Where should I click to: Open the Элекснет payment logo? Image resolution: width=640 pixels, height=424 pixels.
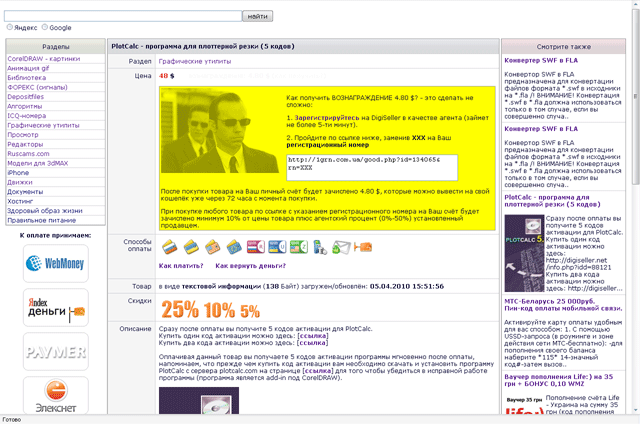pyautogui.click(x=56, y=395)
